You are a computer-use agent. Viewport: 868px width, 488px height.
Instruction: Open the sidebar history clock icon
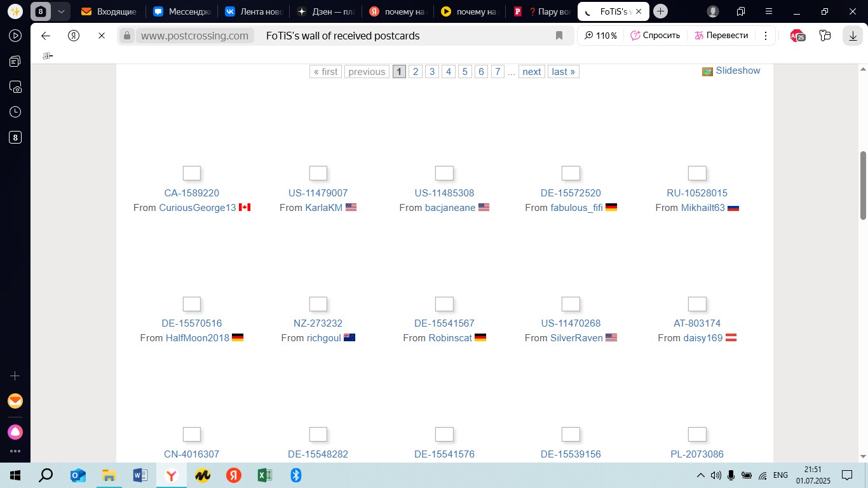coord(15,112)
